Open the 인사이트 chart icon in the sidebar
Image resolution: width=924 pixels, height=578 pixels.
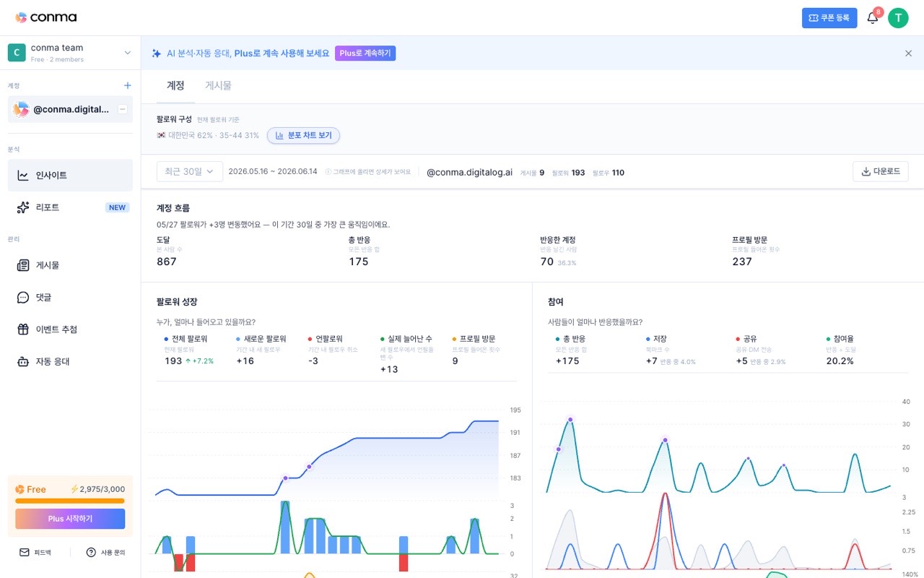[x=23, y=175]
